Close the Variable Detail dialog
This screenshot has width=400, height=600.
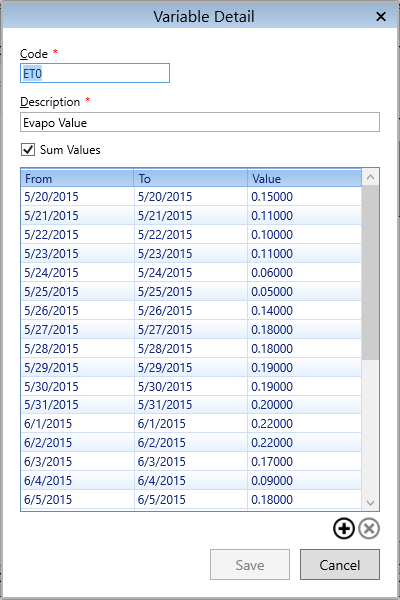tap(381, 16)
